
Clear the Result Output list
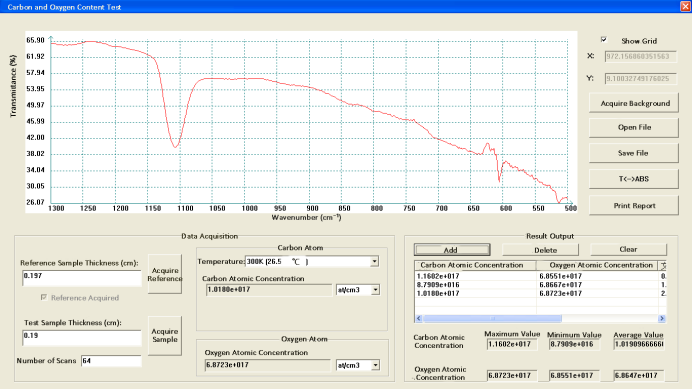tap(628, 249)
